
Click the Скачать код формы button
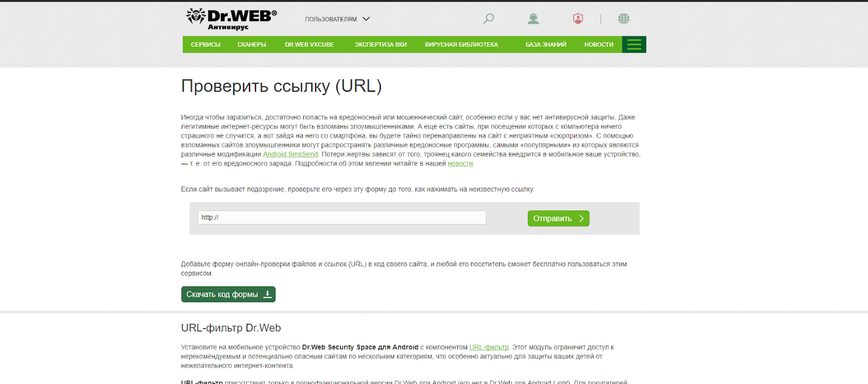coord(228,295)
